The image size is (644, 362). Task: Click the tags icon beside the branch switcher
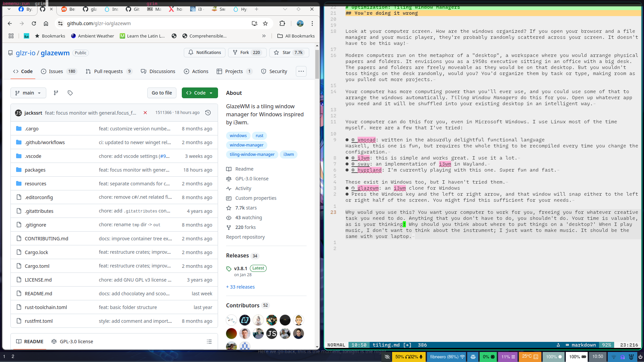(70, 93)
